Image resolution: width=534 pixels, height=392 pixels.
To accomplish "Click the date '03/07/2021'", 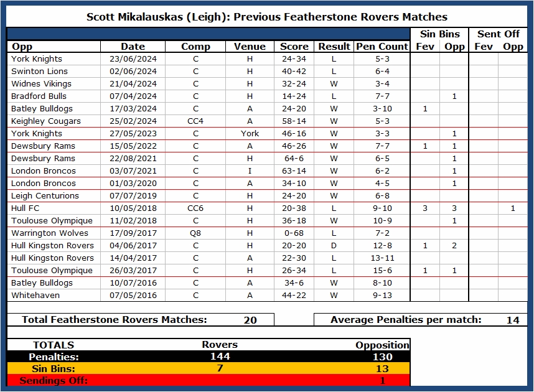I will [x=133, y=171].
